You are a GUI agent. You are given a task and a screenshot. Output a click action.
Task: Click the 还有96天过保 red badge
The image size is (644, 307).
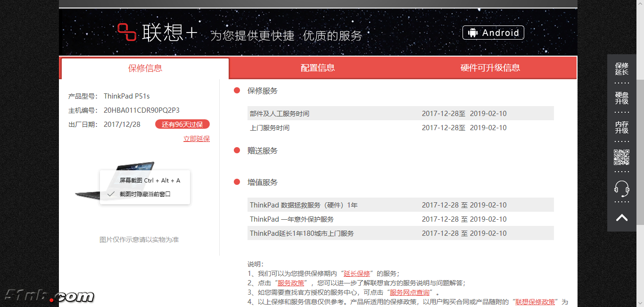pyautogui.click(x=182, y=124)
